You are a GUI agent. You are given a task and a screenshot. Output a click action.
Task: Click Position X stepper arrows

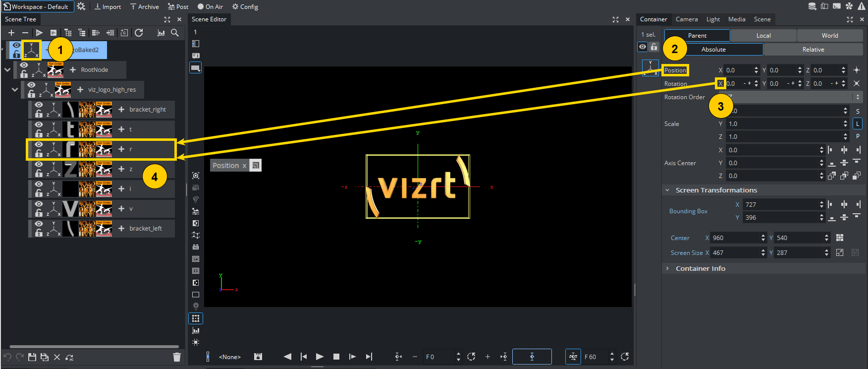756,70
